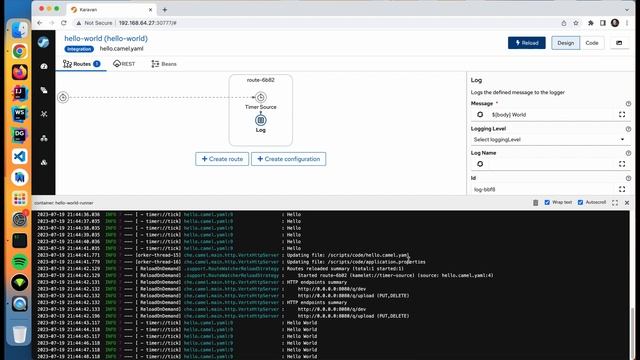Click the share icon in address bar
Screen dimensions: 640x360
click(x=564, y=23)
